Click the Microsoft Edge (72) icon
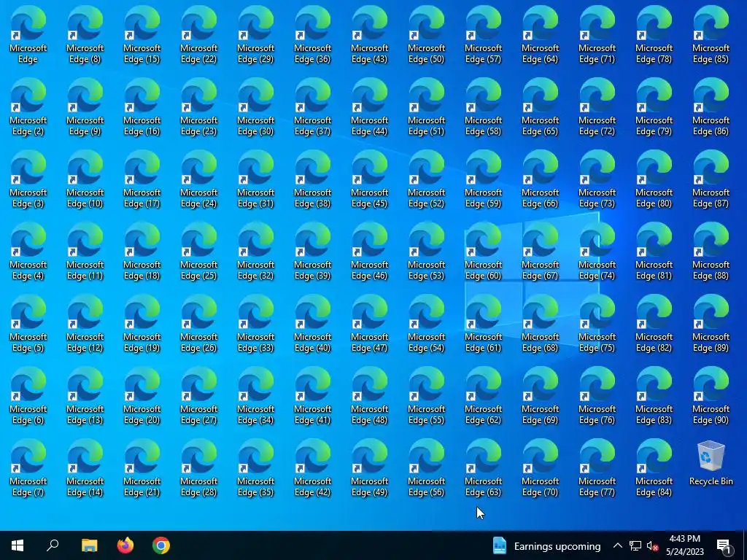747x560 pixels. click(x=597, y=107)
